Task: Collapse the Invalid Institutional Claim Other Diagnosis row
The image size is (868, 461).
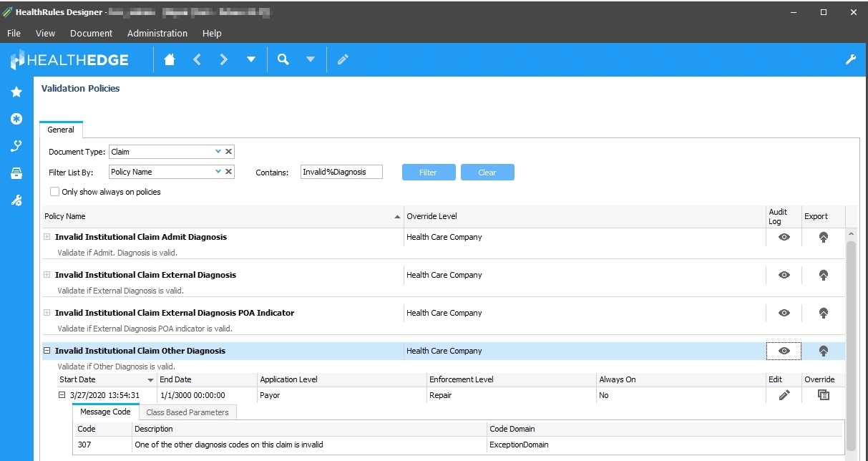Action: (x=47, y=351)
